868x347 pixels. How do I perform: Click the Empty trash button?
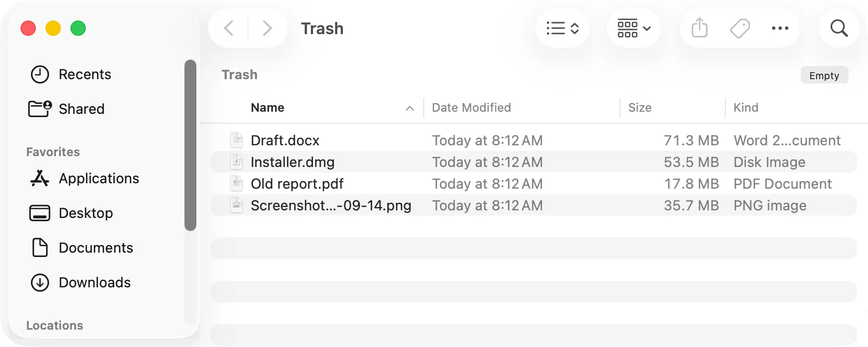[x=824, y=75]
